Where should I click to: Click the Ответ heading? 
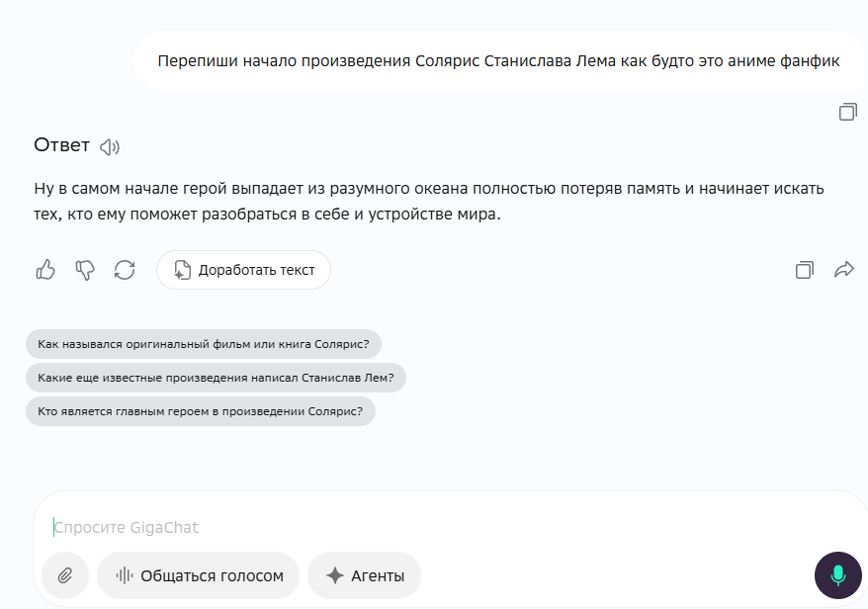[61, 145]
